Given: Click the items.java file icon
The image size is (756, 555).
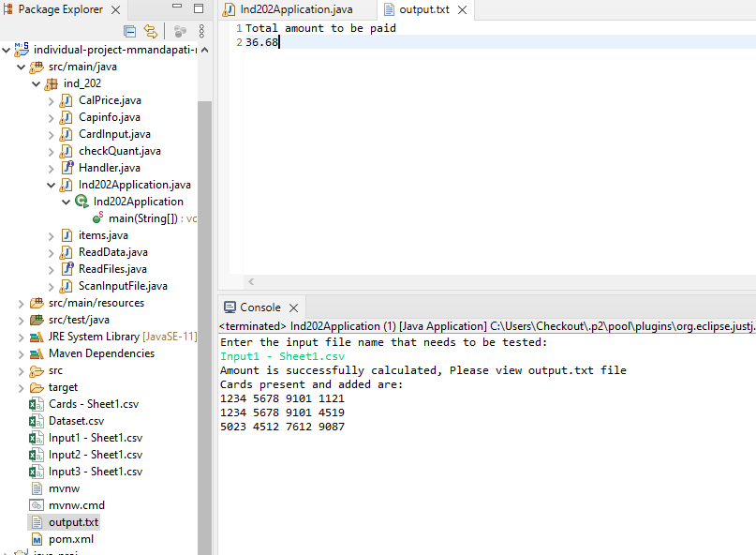Looking at the screenshot, I should 67,235.
